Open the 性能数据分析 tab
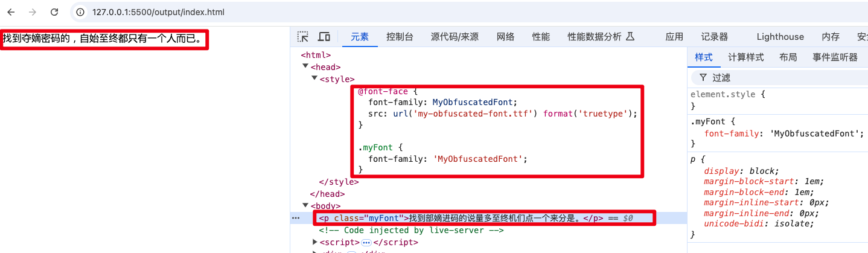Screen dimensions: 868x253 (x=601, y=37)
